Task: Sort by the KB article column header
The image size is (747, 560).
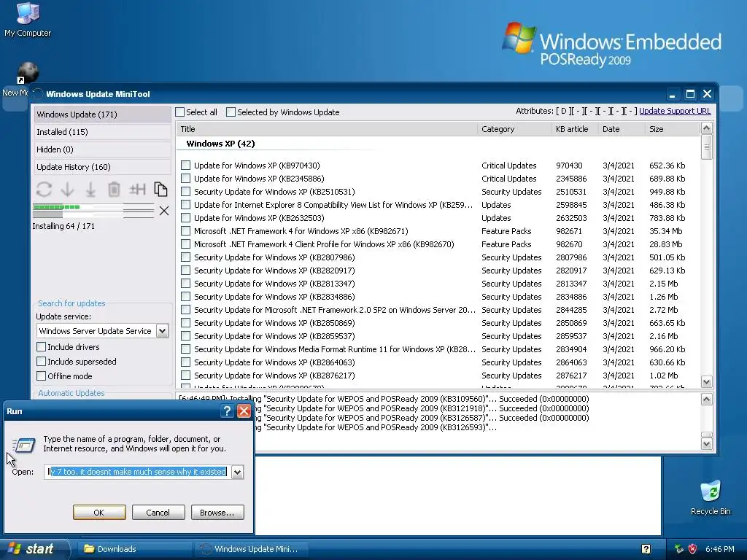Action: coord(575,129)
